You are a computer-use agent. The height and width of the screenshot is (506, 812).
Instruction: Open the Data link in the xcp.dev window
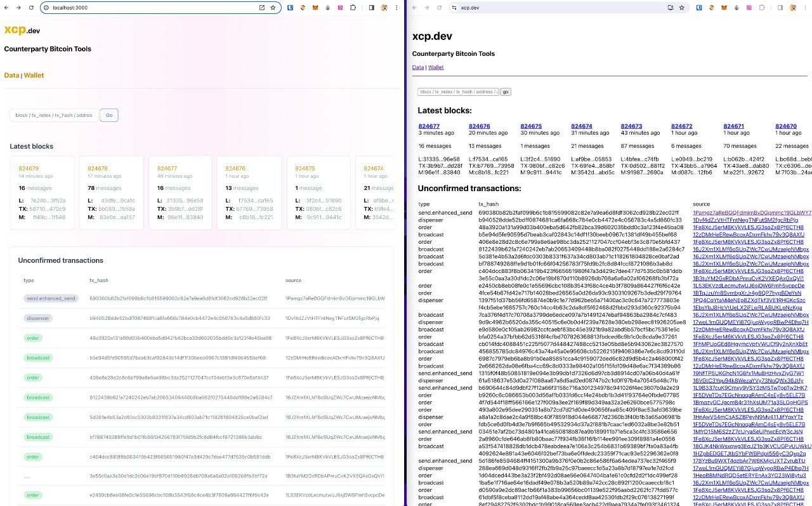click(418, 67)
